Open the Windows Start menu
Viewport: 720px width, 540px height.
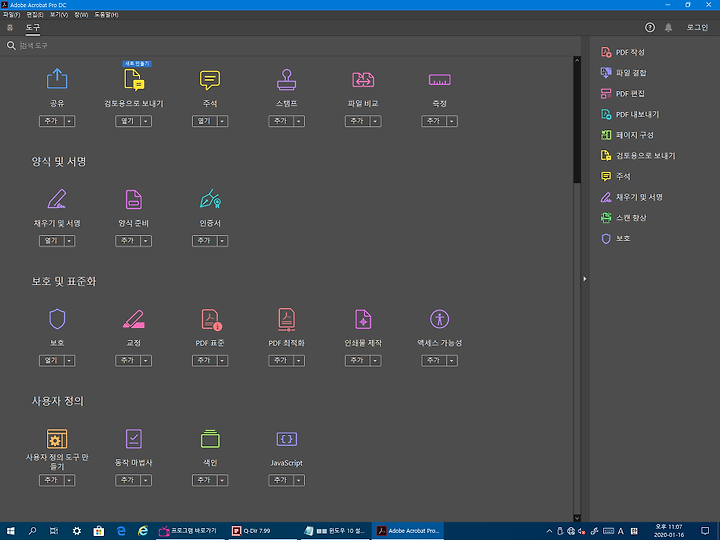pos(11,531)
